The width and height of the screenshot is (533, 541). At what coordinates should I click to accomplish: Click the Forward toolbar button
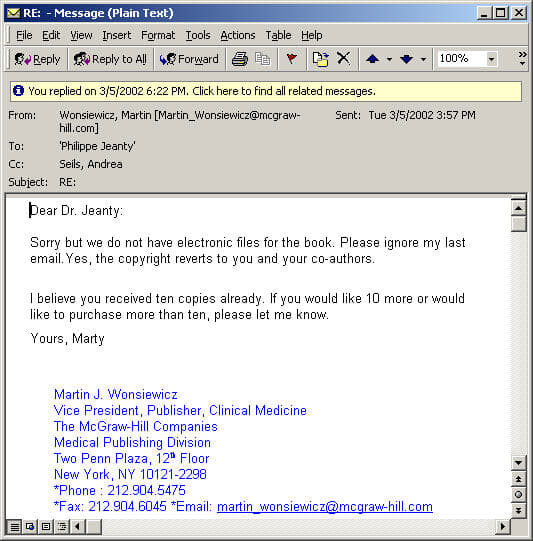[189, 59]
